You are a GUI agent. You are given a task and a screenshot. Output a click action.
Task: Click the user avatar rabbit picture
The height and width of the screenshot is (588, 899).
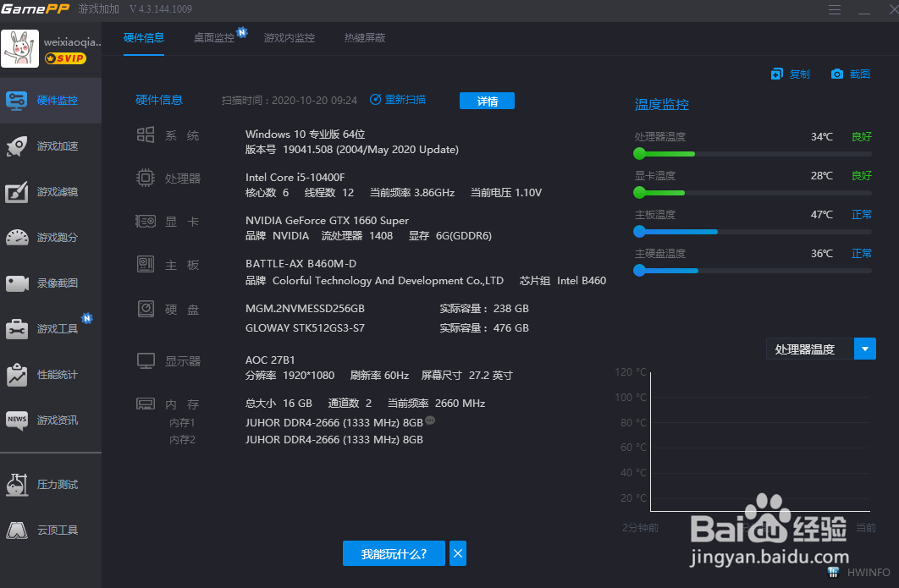pos(20,49)
